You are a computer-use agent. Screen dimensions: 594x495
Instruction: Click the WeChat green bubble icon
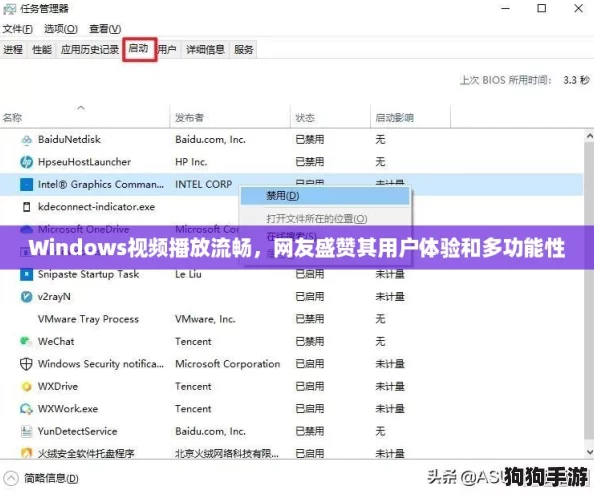point(26,341)
